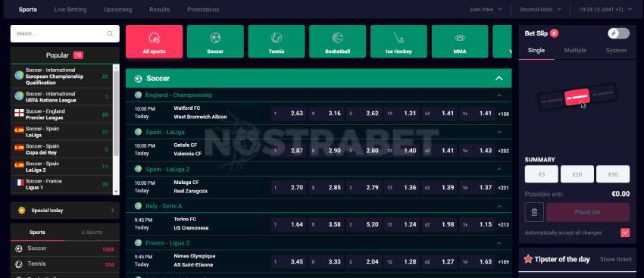Click the Tipster of the day star icon
The height and width of the screenshot is (278, 644).
pyautogui.click(x=528, y=259)
